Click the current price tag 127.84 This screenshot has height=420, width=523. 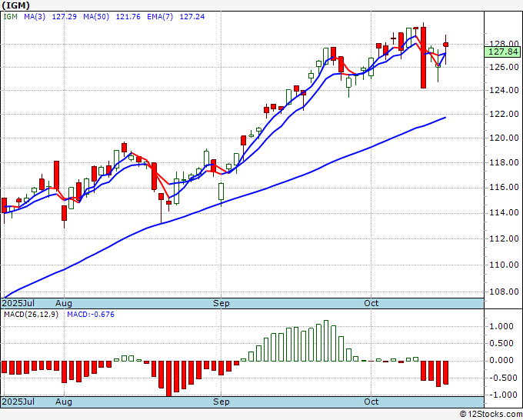[x=502, y=52]
